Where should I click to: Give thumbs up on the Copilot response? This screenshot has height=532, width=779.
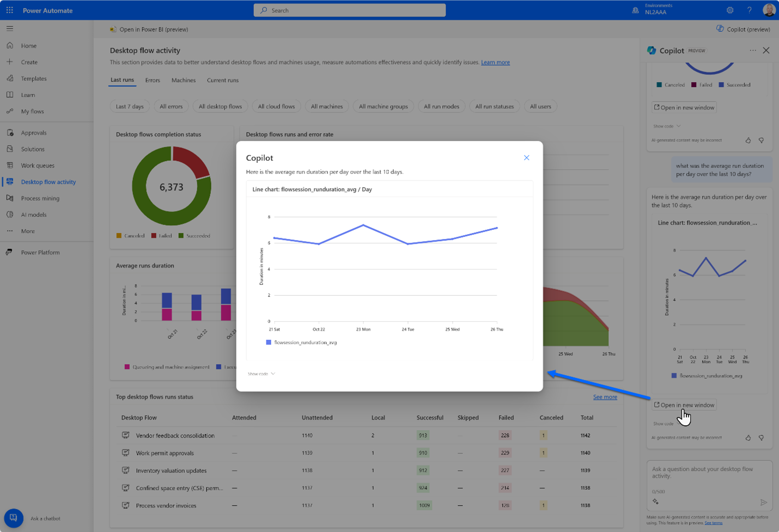(747, 437)
